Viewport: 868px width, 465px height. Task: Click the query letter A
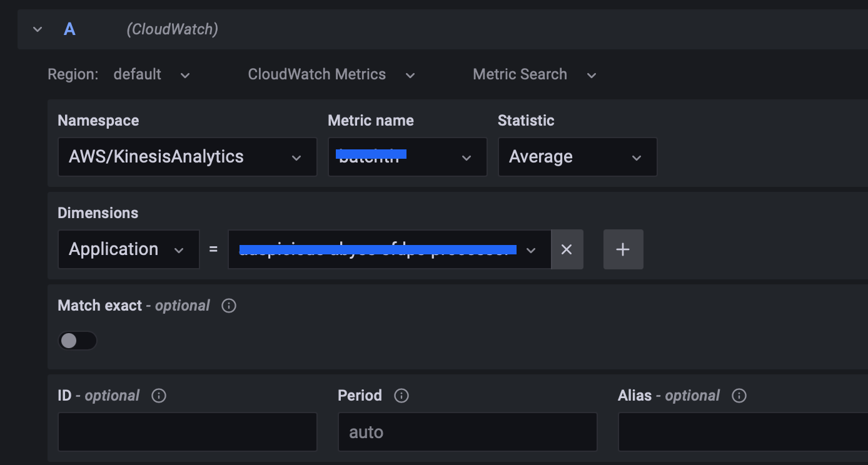click(69, 29)
